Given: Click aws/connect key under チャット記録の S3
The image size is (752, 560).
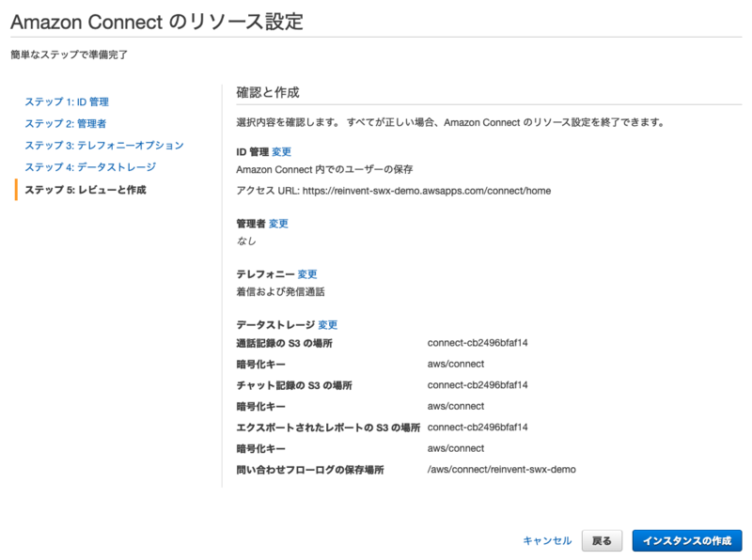Looking at the screenshot, I should (456, 406).
